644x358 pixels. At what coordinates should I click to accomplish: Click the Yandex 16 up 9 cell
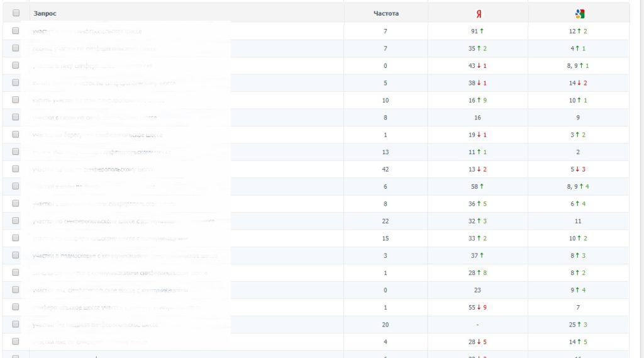click(478, 100)
